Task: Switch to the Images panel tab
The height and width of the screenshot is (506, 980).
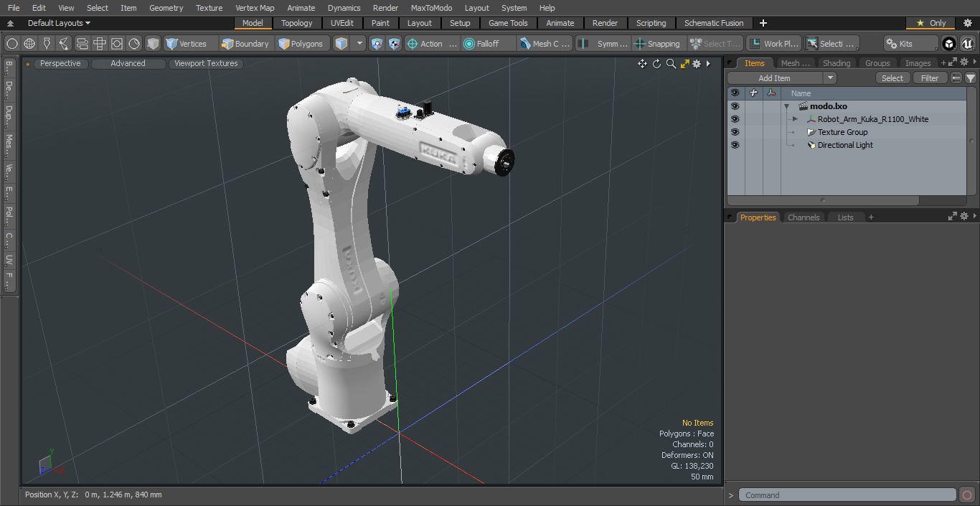Action: point(918,63)
